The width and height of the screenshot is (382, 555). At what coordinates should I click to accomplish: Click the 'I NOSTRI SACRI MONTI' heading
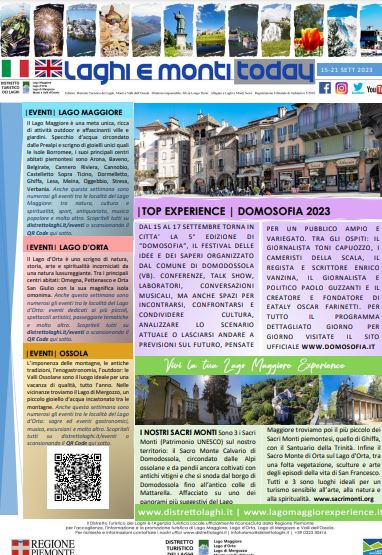tap(178, 432)
